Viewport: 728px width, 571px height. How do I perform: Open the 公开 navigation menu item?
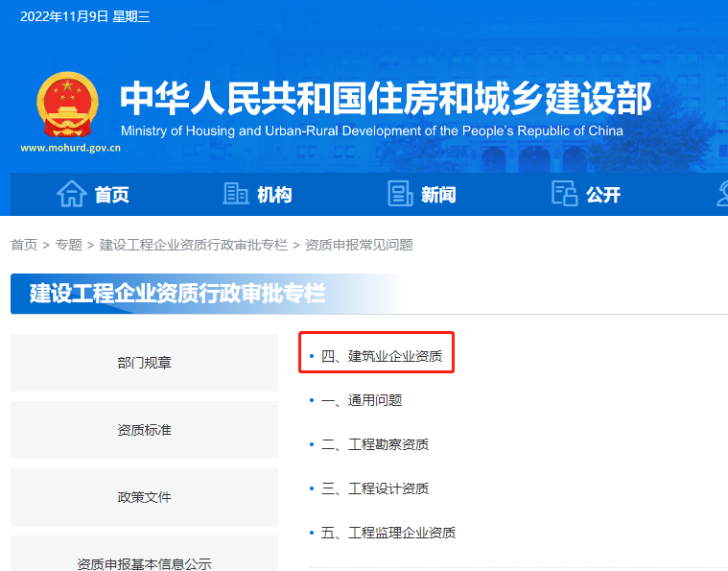pos(603,195)
